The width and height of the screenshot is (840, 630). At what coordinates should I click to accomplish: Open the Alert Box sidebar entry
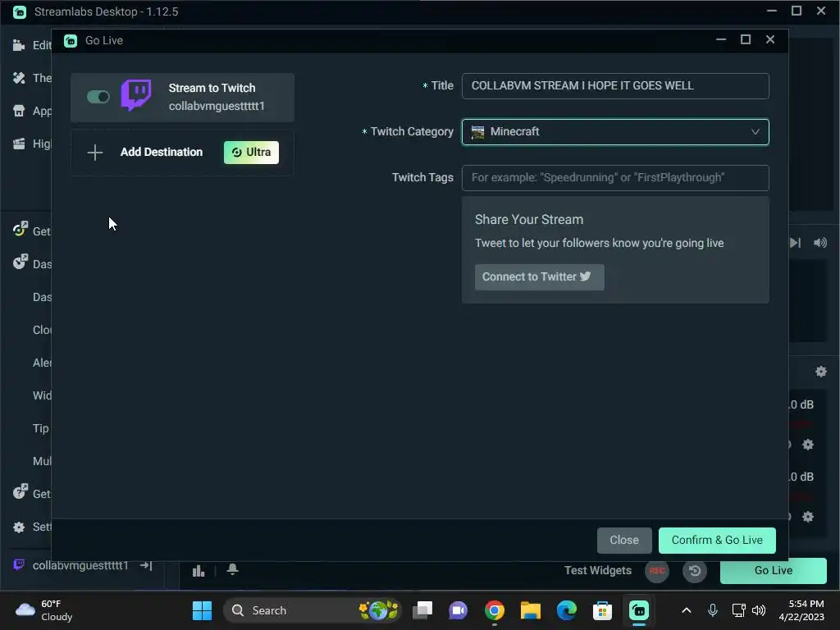[42, 363]
